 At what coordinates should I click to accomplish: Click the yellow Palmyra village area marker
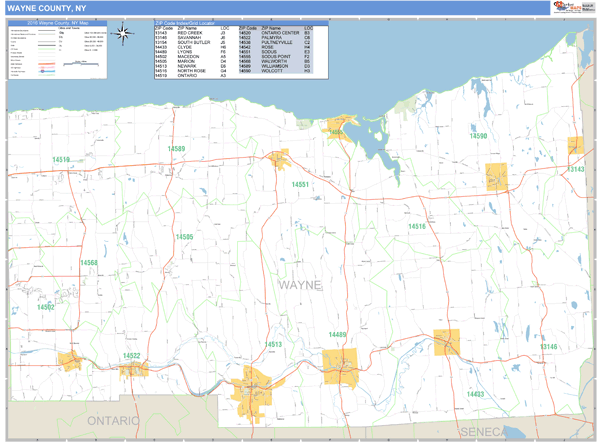click(x=132, y=370)
